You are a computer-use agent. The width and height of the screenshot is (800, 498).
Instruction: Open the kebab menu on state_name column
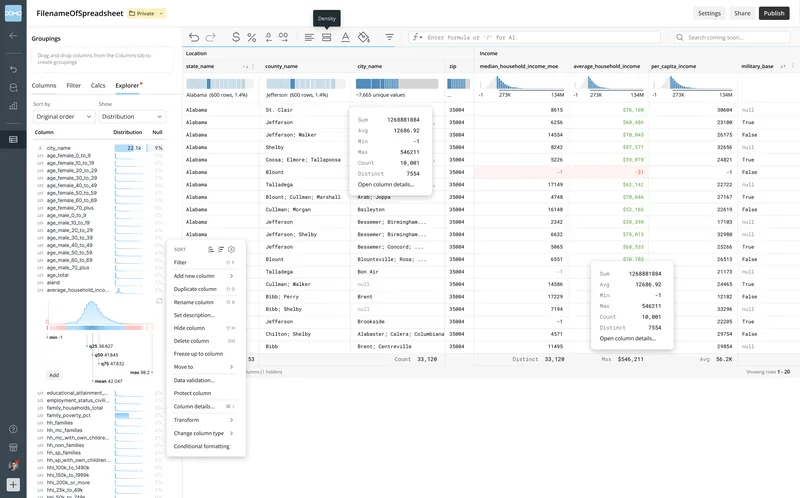coord(253,66)
